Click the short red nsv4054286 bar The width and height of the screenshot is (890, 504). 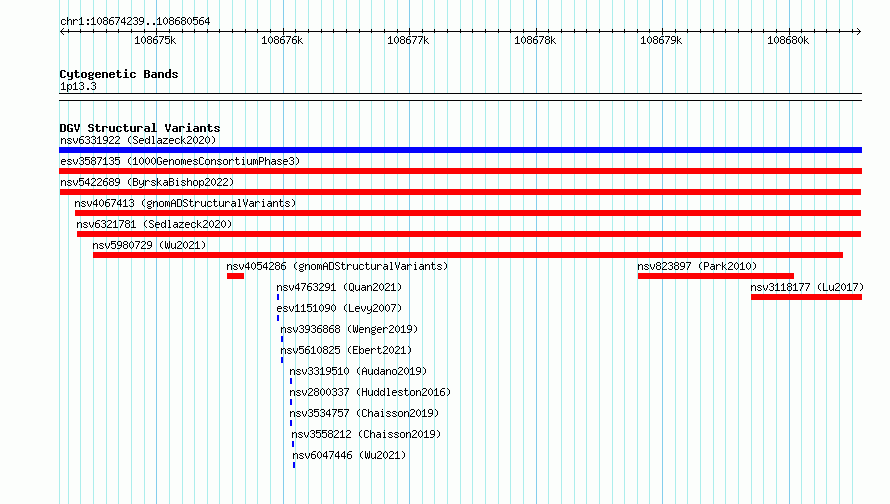click(236, 276)
